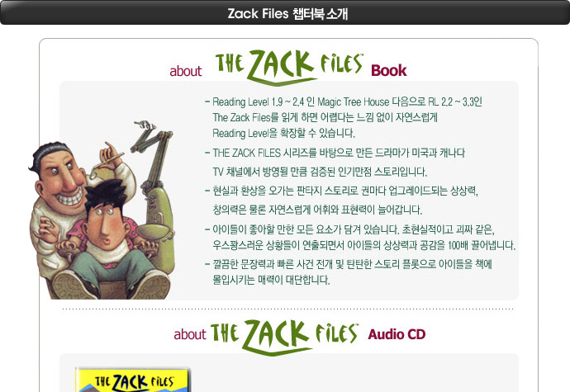Click the '몰입시키는 매력이 대단합니다' text line

point(271,280)
